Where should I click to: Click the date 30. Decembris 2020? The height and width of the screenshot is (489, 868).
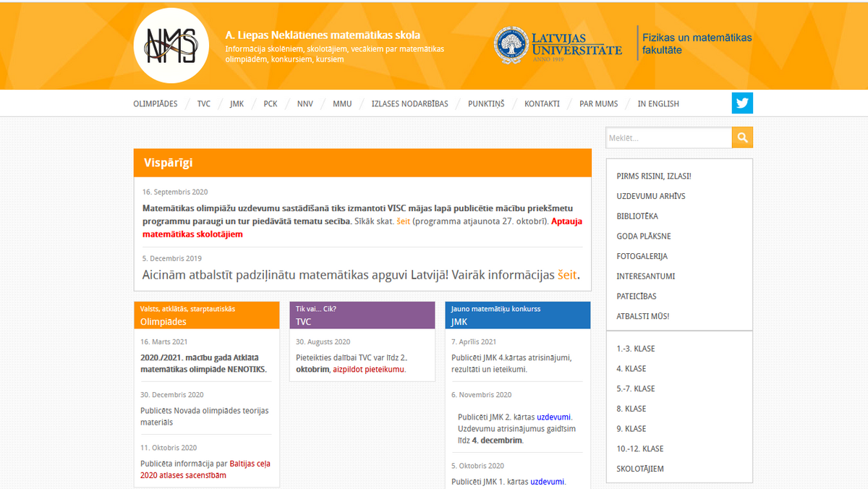172,395
